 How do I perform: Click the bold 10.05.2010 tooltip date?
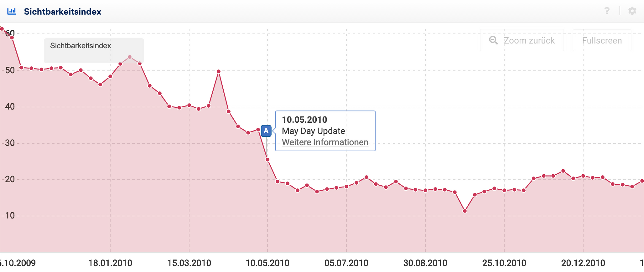[304, 120]
